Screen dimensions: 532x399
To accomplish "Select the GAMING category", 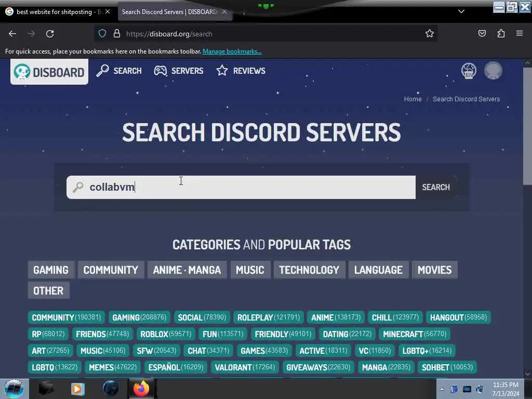I will click(51, 270).
